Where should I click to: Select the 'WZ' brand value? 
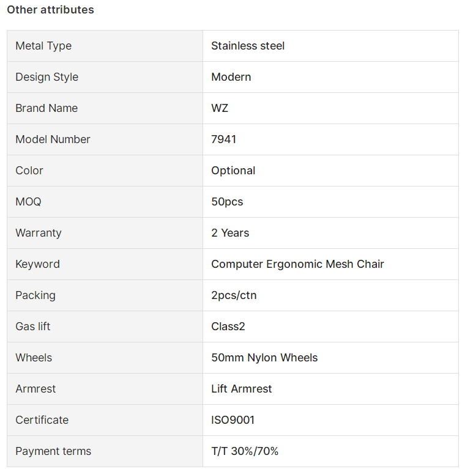tap(220, 108)
